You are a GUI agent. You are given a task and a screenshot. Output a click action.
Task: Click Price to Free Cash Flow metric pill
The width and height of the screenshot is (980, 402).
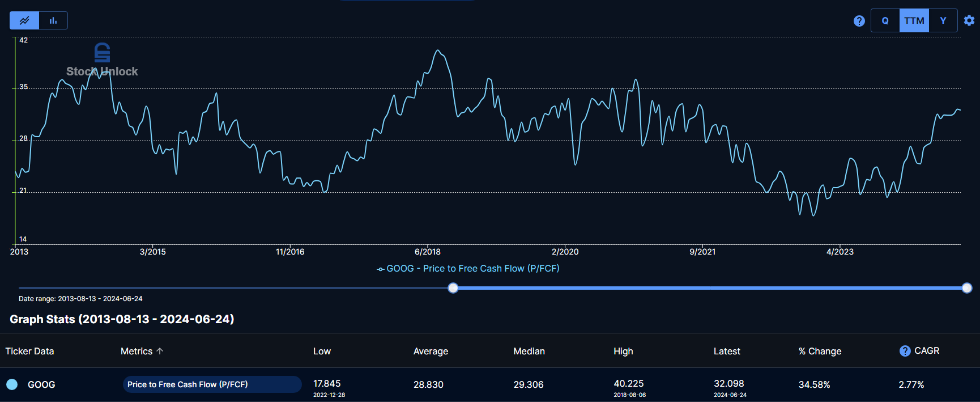point(212,384)
